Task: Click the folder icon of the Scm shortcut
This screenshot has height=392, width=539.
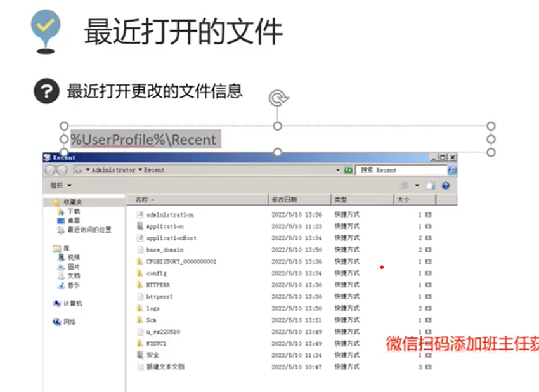Action: [x=140, y=320]
